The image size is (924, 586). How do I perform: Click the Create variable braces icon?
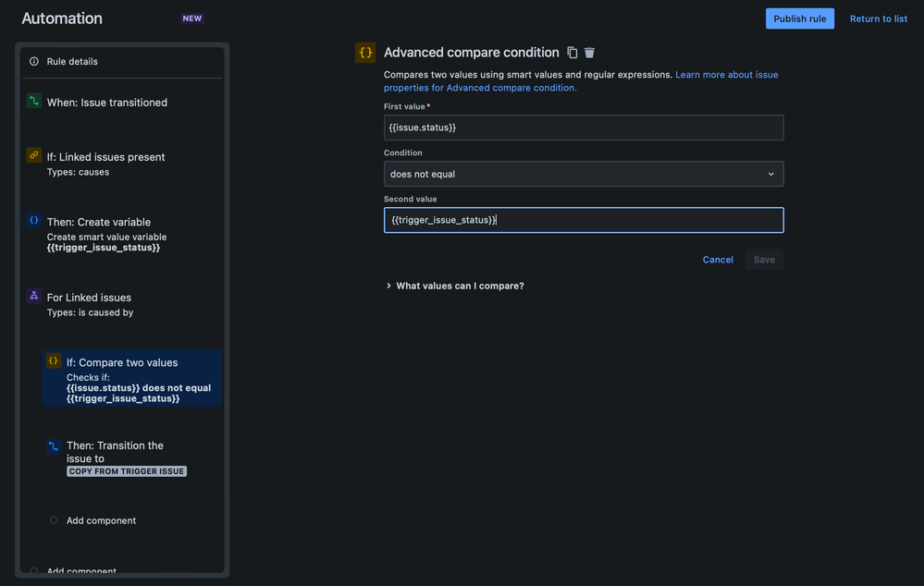[x=34, y=220]
